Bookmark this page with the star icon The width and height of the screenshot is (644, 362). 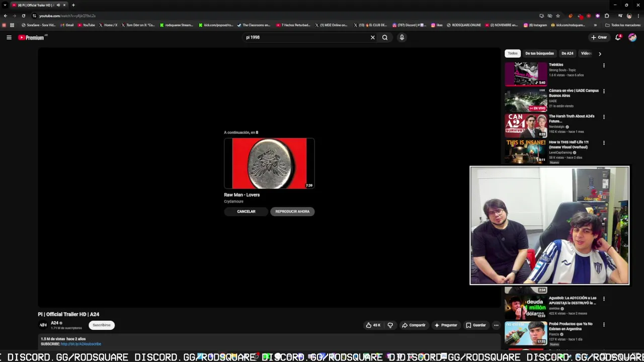pyautogui.click(x=558, y=16)
